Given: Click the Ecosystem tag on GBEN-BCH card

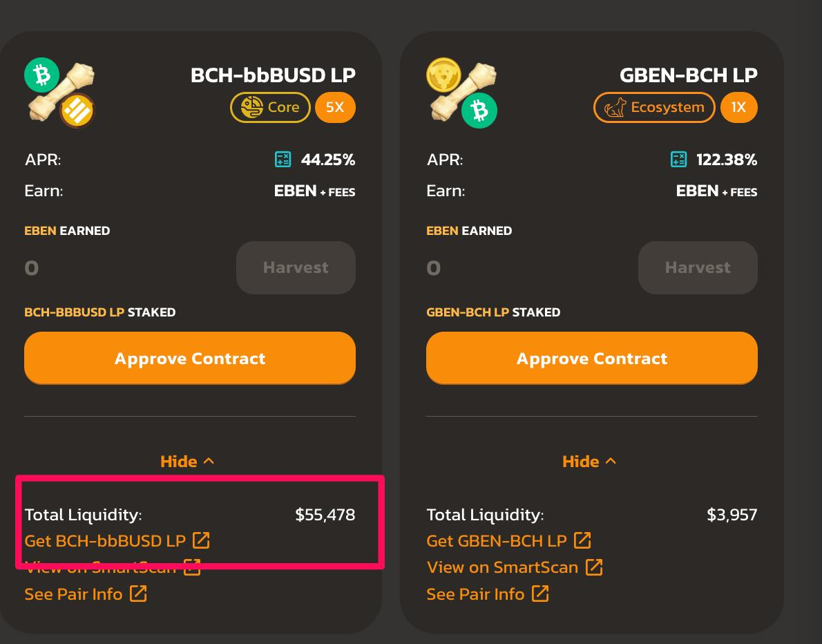Looking at the screenshot, I should [654, 108].
